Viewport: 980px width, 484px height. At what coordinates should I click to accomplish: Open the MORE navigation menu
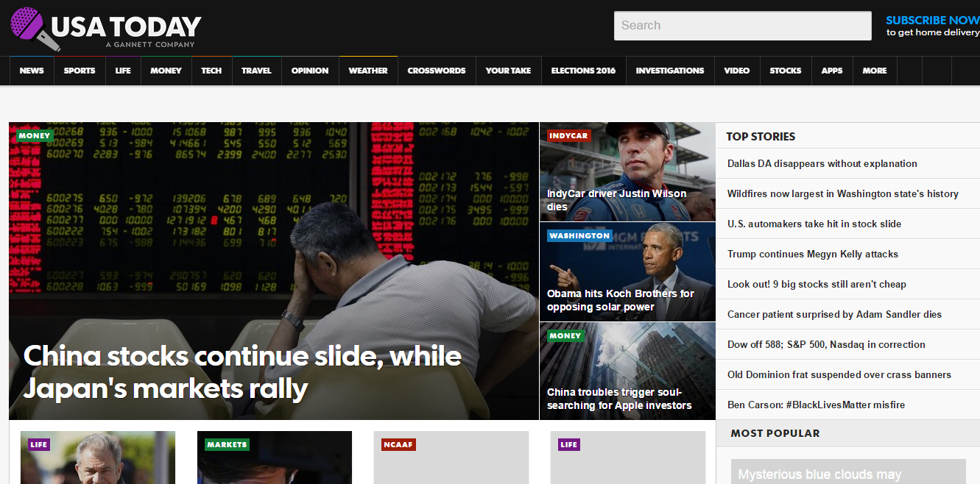pyautogui.click(x=875, y=71)
